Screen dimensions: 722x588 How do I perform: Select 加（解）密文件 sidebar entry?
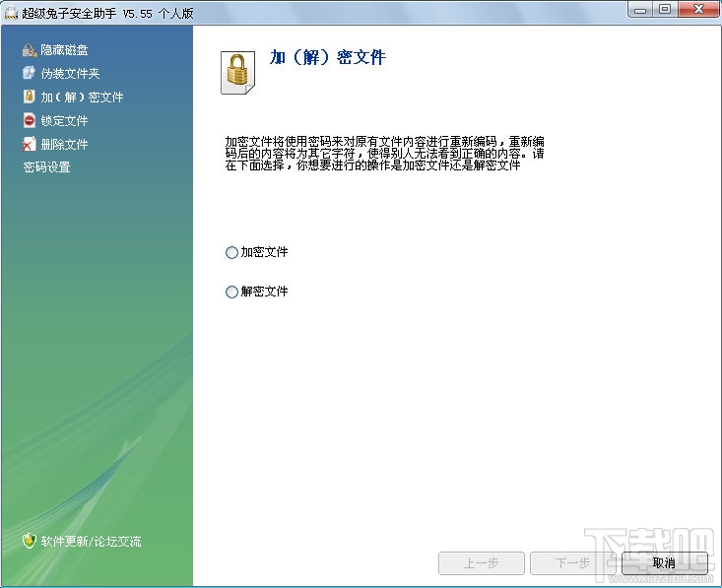click(82, 97)
